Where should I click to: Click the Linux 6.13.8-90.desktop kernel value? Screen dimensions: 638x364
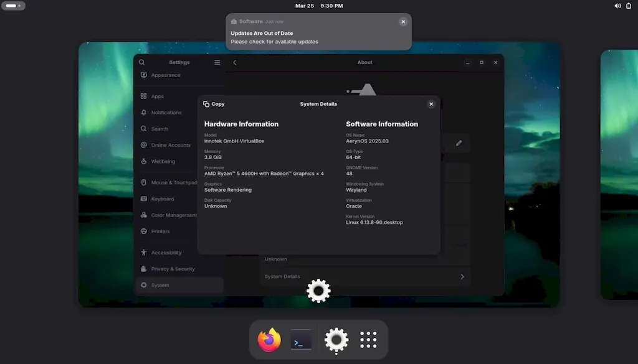(374, 222)
